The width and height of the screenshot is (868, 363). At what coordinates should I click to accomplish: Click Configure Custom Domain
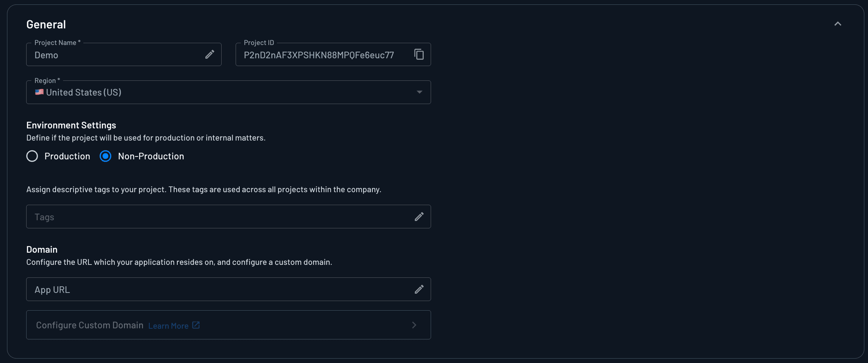(90, 325)
